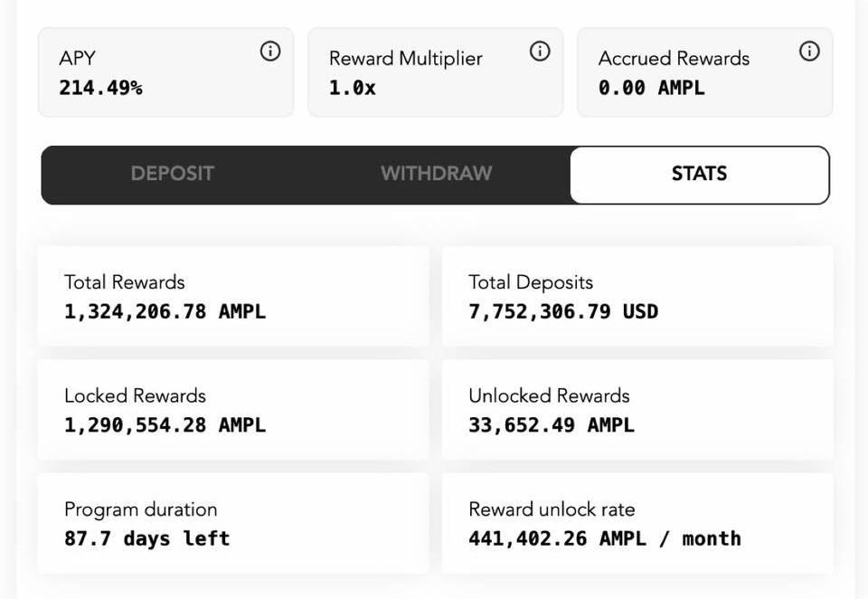
Task: Select the STATS tab
Action: [x=700, y=175]
